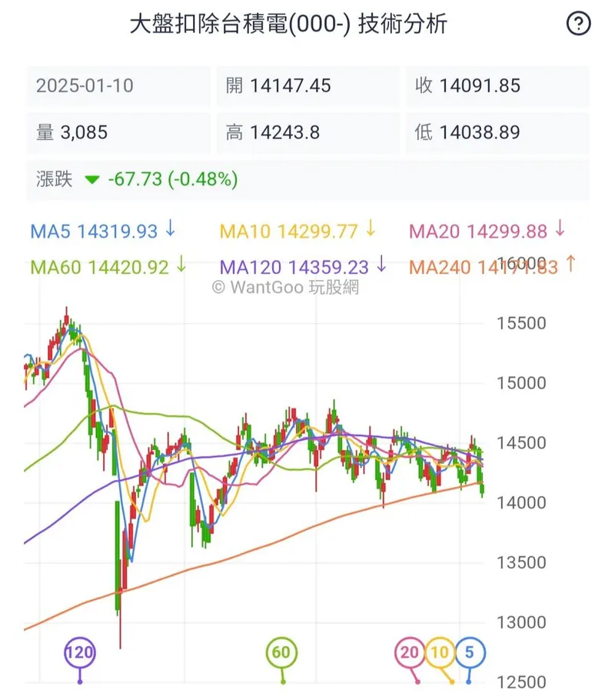Click the opening price 14147.45 cell

pos(307,85)
